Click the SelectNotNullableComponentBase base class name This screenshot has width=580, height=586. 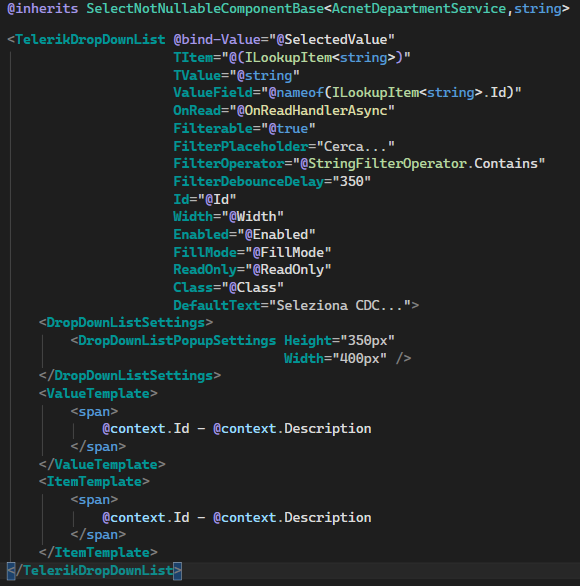(x=205, y=9)
